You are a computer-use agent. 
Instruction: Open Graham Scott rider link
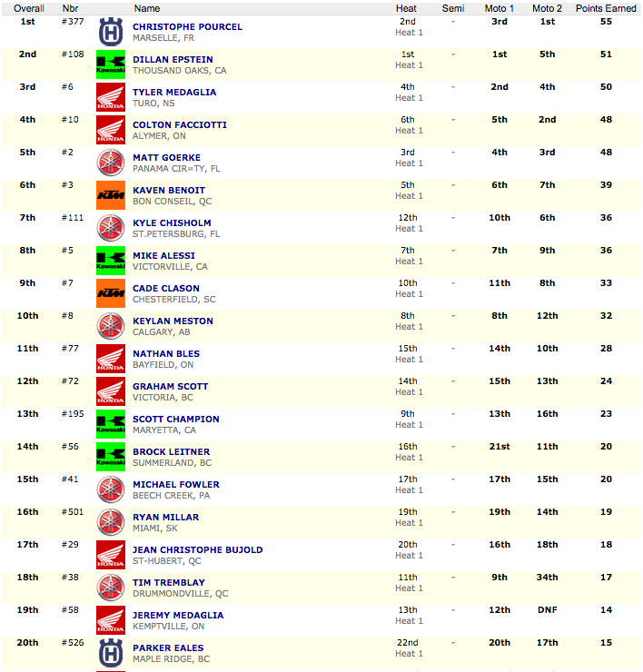click(170, 387)
